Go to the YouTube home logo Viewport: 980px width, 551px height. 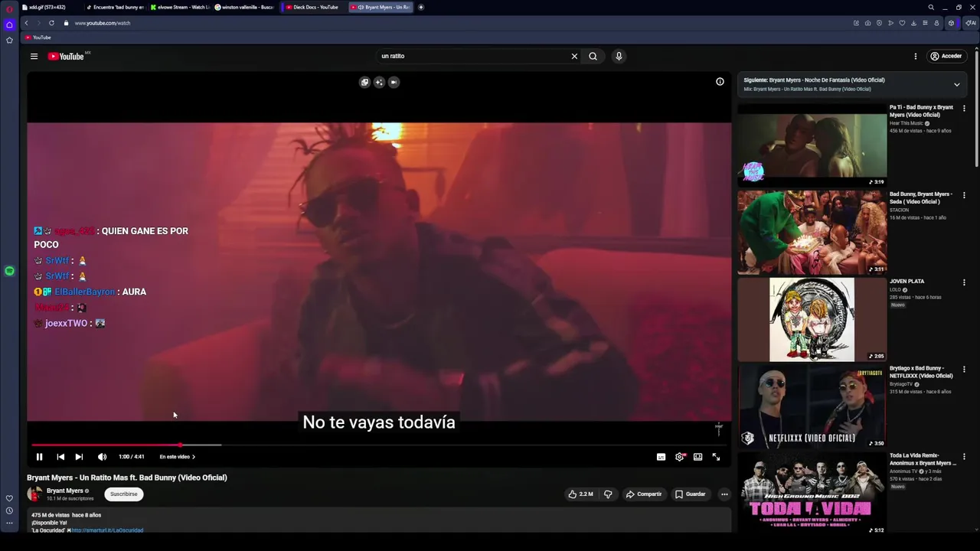(x=66, y=56)
